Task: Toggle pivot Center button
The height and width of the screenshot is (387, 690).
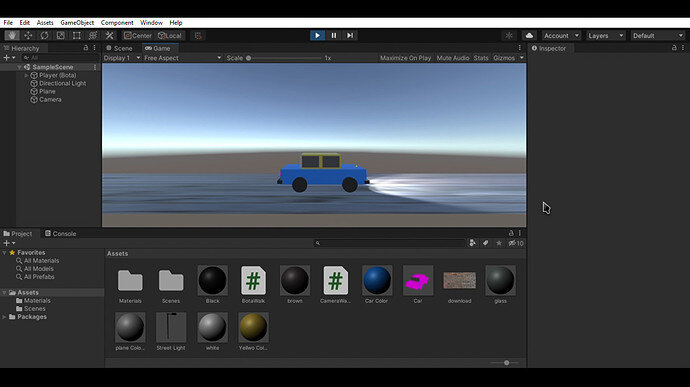Action: pos(138,36)
